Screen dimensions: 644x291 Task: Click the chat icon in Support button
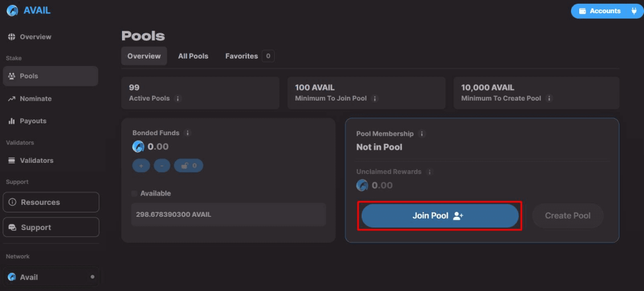click(13, 228)
